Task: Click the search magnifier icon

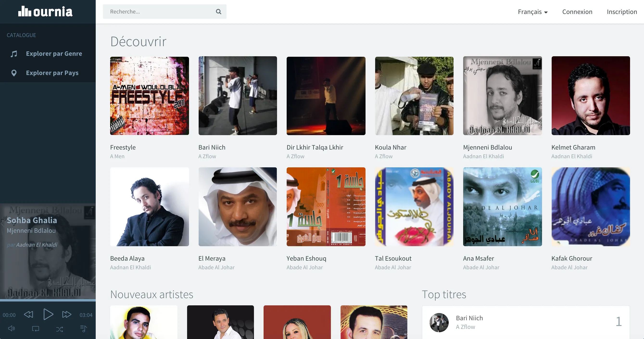Action: point(219,12)
